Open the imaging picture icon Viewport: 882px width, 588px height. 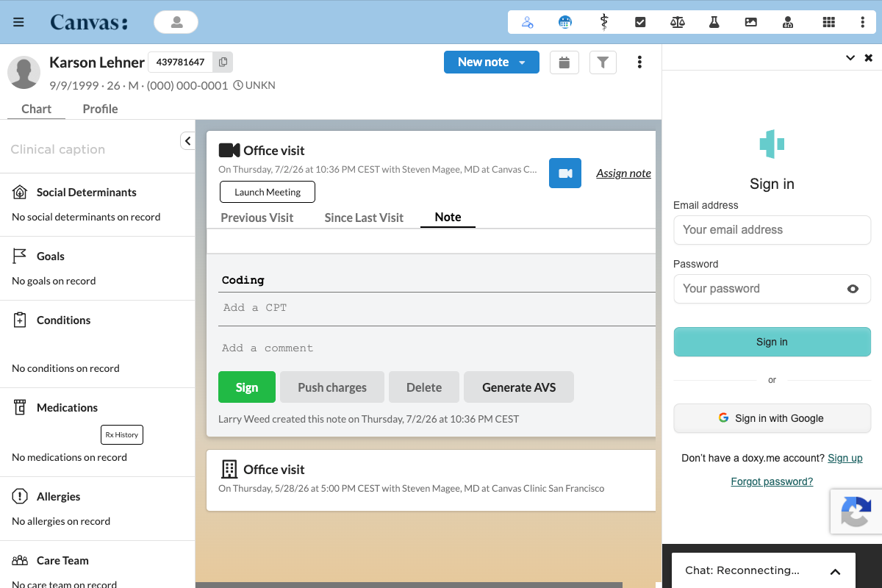click(751, 22)
